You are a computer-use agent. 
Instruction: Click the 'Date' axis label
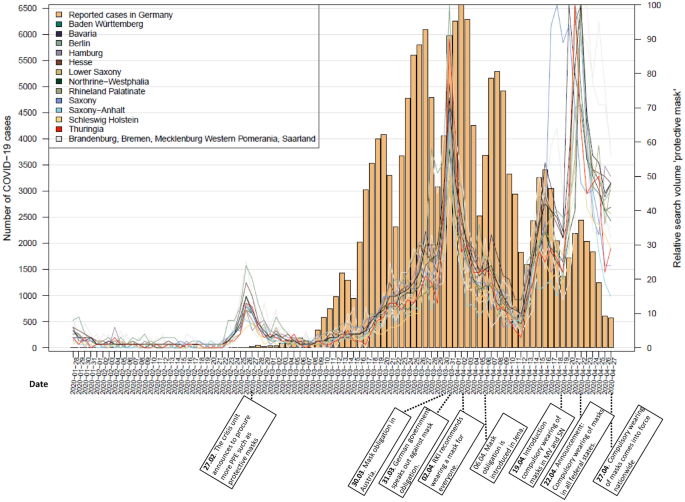38,384
